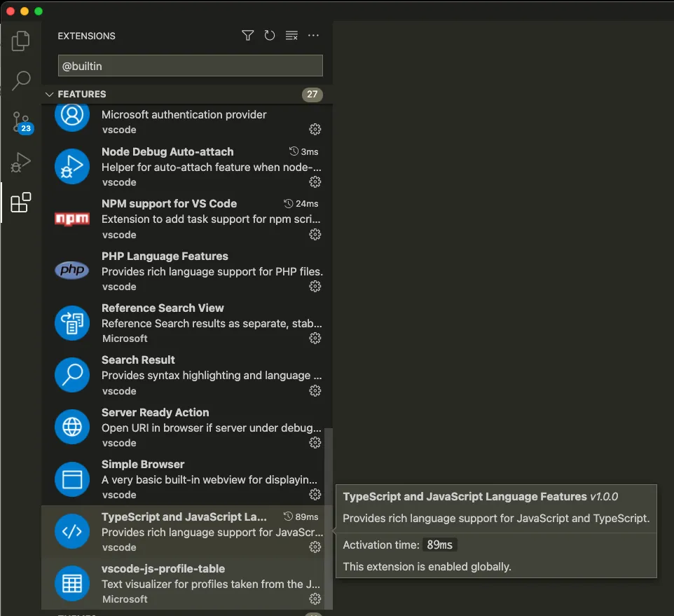
Task: Click the tooltip Activation time 89ms value
Action: (x=440, y=545)
